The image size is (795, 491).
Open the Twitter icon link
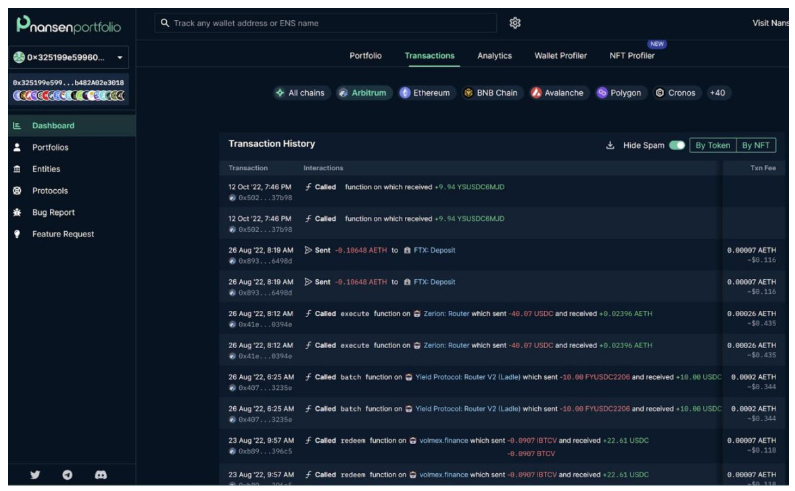click(x=35, y=475)
